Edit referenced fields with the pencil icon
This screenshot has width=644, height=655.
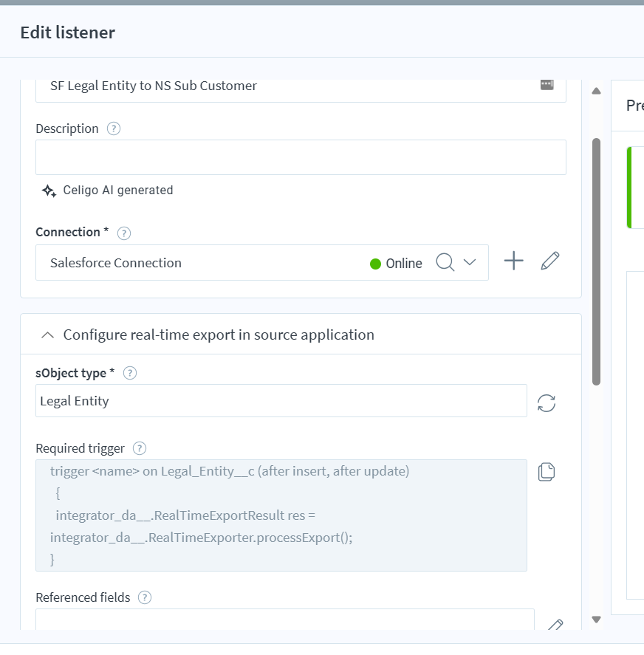(x=555, y=625)
